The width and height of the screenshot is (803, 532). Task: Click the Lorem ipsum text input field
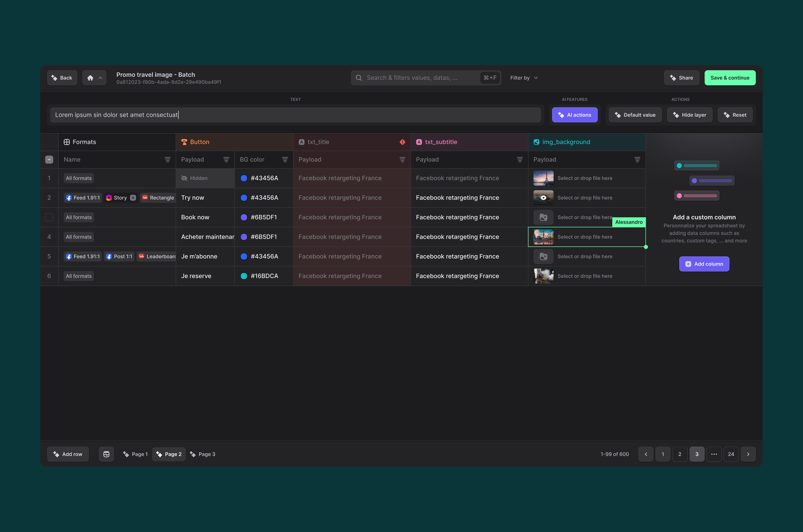pyautogui.click(x=295, y=115)
